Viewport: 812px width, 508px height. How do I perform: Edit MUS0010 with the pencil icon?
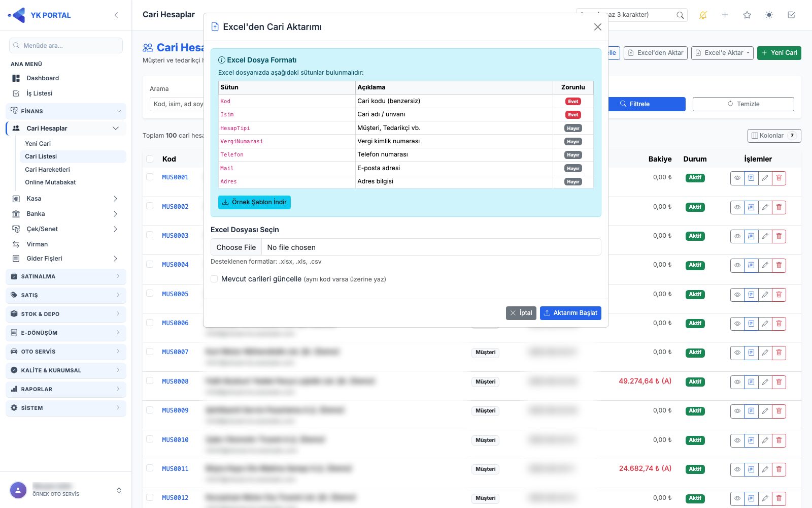[765, 440]
